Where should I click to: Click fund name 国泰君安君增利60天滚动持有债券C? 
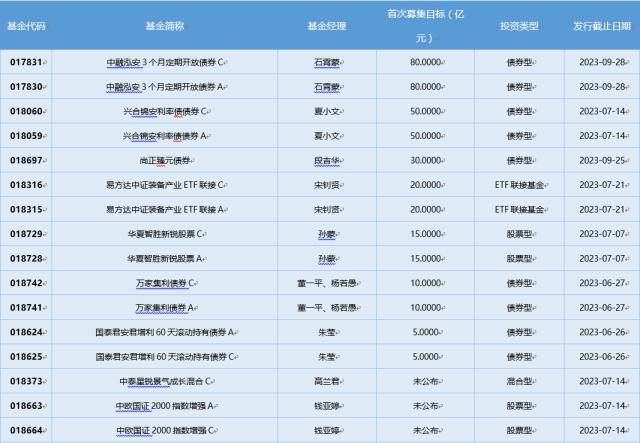coord(165,356)
